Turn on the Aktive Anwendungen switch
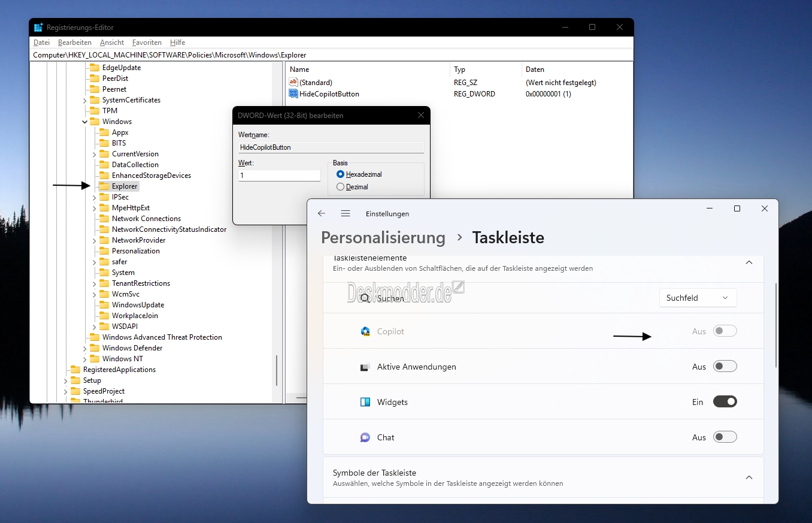 (x=725, y=367)
